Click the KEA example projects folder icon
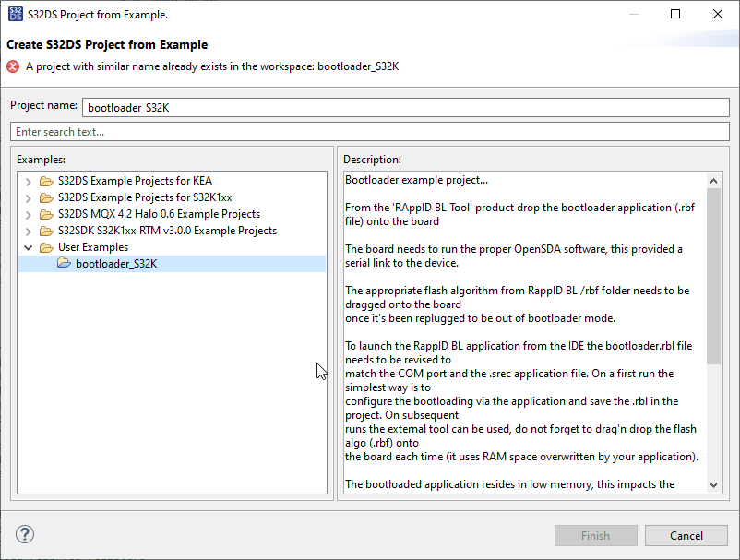 coord(46,181)
